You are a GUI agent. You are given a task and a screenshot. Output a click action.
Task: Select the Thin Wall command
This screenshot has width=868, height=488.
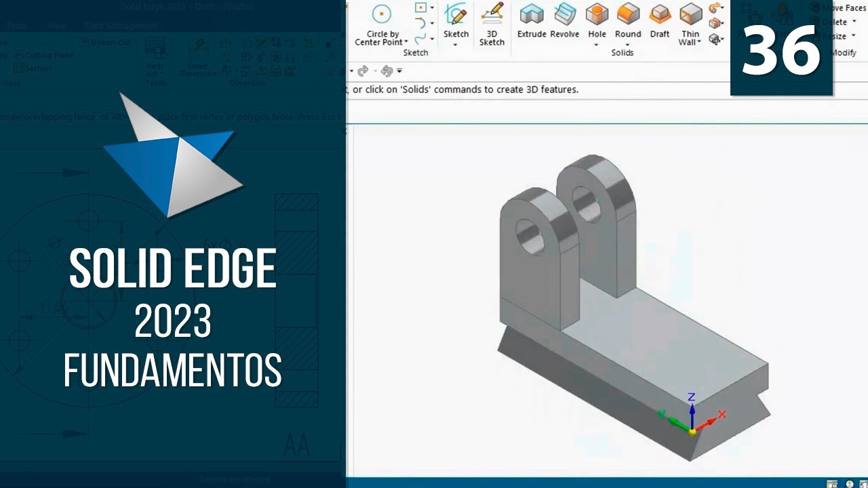pos(690,24)
